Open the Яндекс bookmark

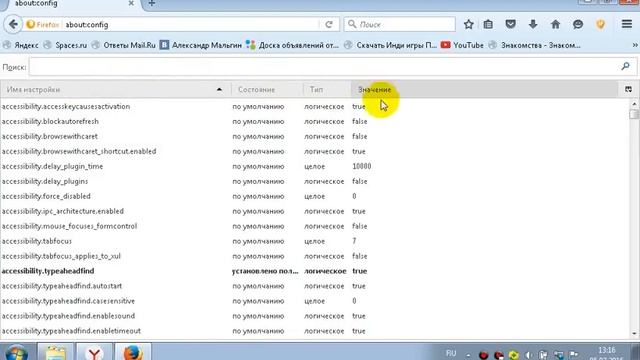tap(21, 45)
